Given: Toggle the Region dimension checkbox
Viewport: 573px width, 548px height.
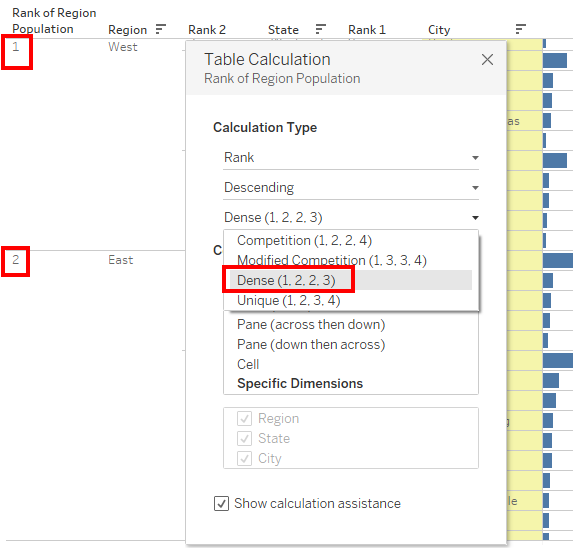Looking at the screenshot, I should [244, 418].
